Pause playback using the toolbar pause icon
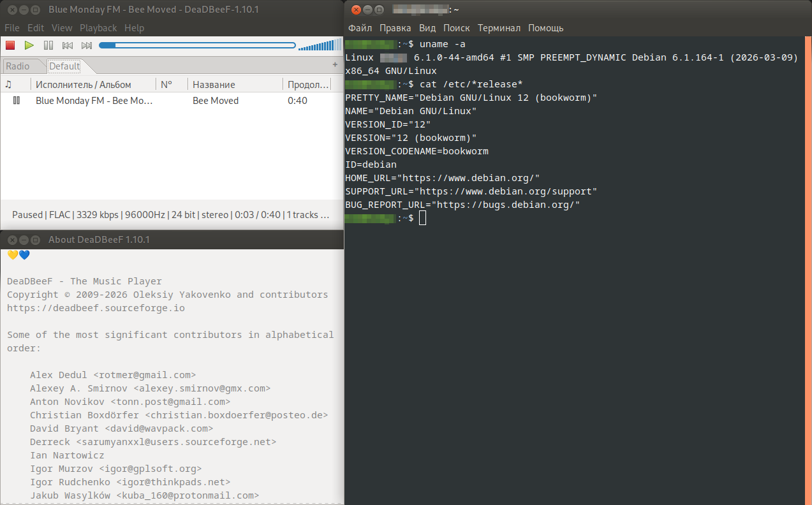 (x=48, y=45)
